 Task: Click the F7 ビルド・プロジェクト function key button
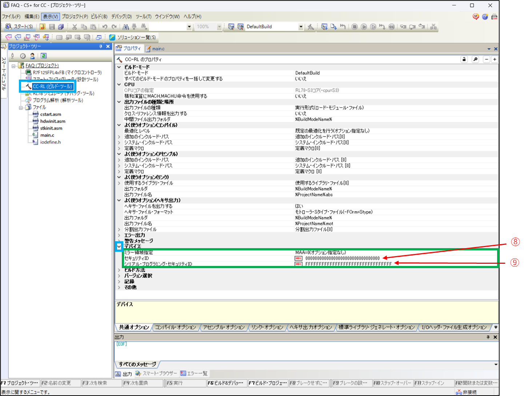268,383
